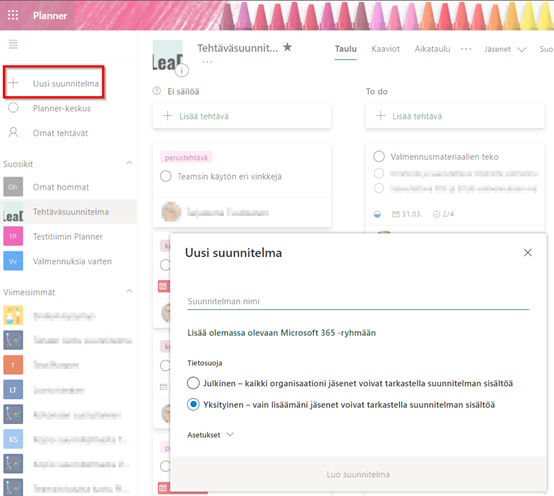Screen dimensions: 554x496
Task: Click Lisää olemassa olevaan Microsoft 365 -ryhmään
Action: [282, 333]
